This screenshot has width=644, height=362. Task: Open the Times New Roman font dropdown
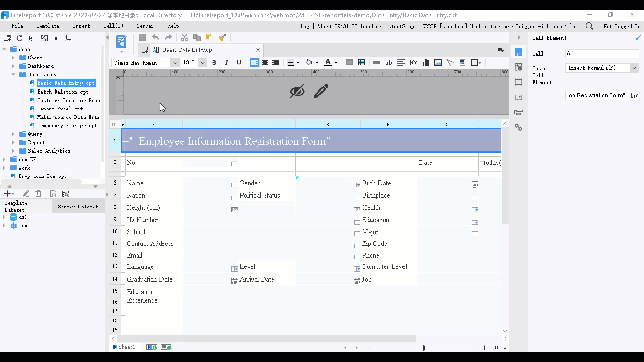click(x=175, y=63)
